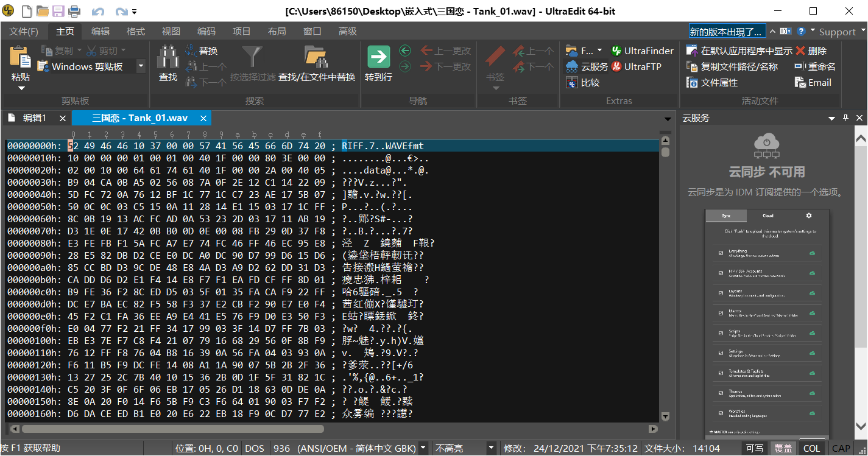Open the Cloud Services panel options arrow
868x456 pixels.
[831, 118]
